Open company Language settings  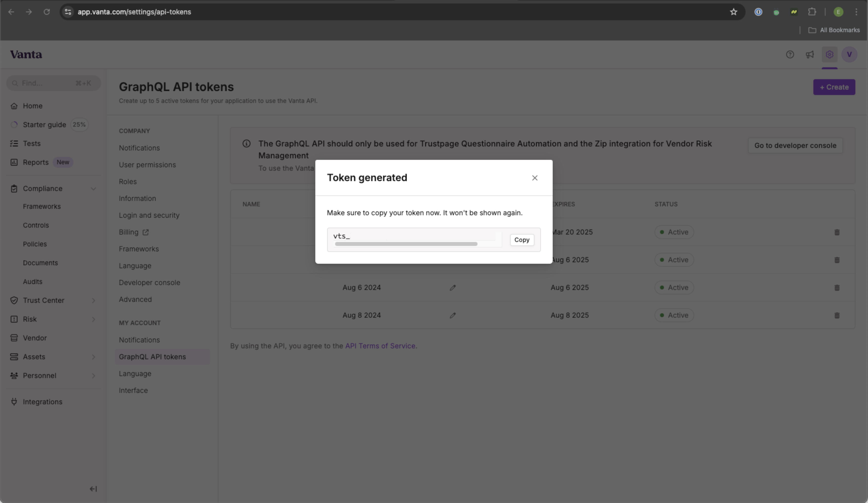point(135,266)
